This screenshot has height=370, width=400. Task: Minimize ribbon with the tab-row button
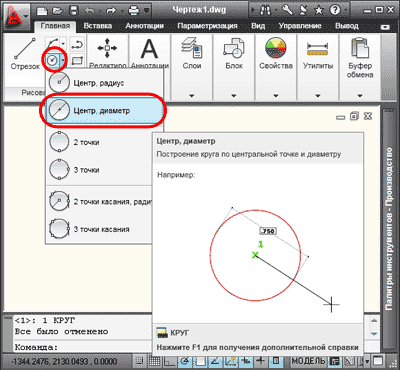coord(385,27)
